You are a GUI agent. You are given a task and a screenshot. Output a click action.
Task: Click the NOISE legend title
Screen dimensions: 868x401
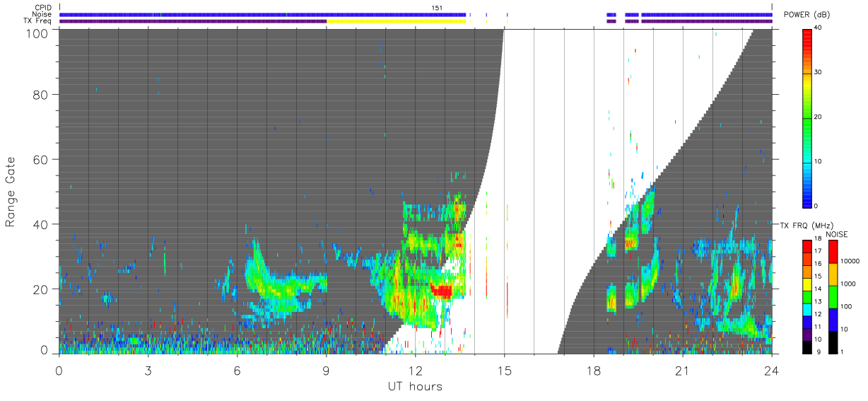click(836, 234)
